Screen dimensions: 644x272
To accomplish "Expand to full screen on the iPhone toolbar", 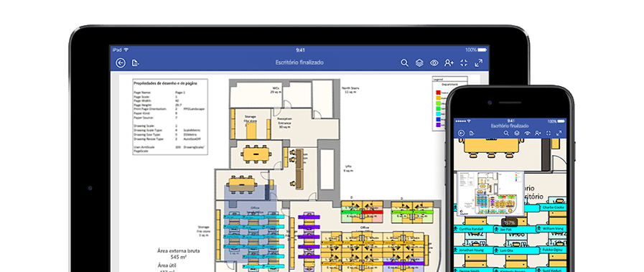I will [559, 133].
